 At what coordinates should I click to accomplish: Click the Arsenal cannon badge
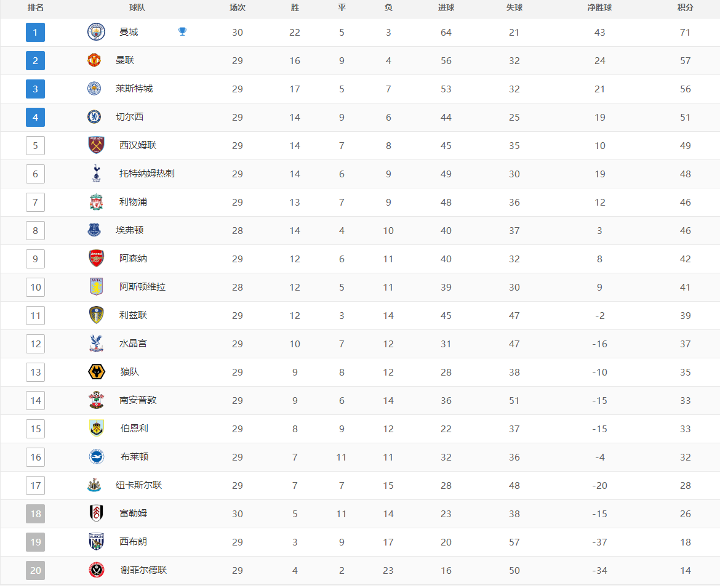(96, 259)
